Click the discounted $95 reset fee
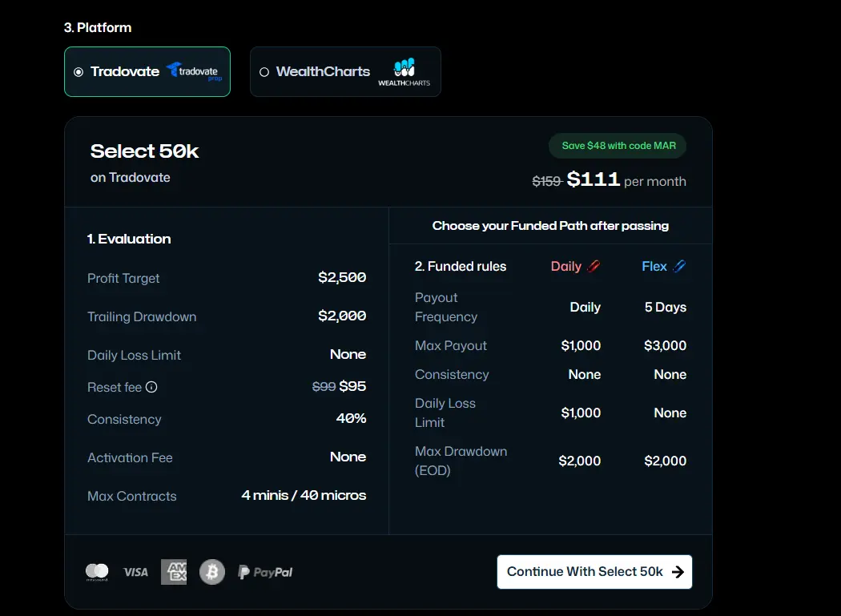This screenshot has height=616, width=841. (x=352, y=386)
